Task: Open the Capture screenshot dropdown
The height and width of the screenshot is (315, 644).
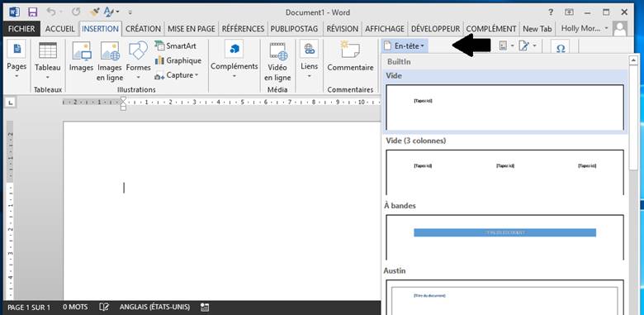Action: [177, 75]
